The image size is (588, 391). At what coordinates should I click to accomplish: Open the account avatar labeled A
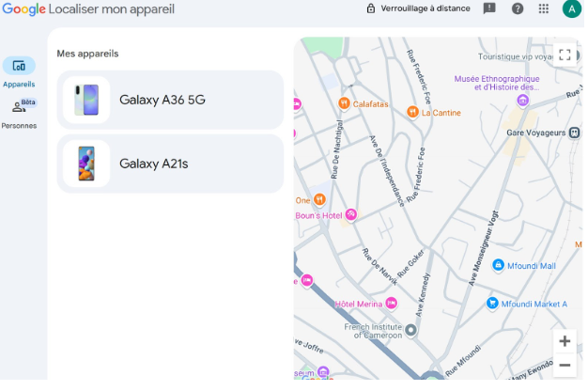[x=571, y=8]
